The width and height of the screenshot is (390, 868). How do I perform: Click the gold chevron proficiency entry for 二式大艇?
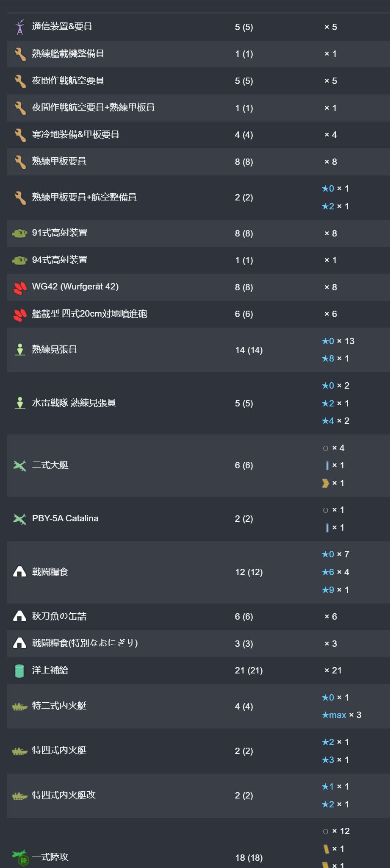click(333, 483)
